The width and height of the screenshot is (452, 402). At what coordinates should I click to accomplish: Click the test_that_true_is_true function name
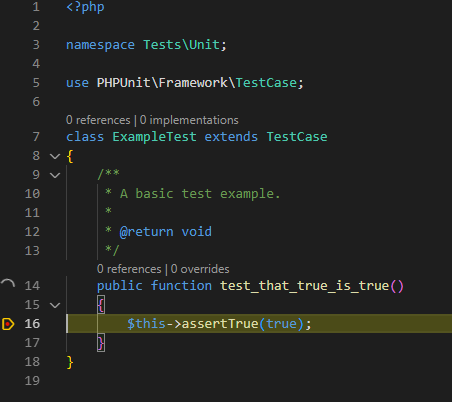point(305,286)
